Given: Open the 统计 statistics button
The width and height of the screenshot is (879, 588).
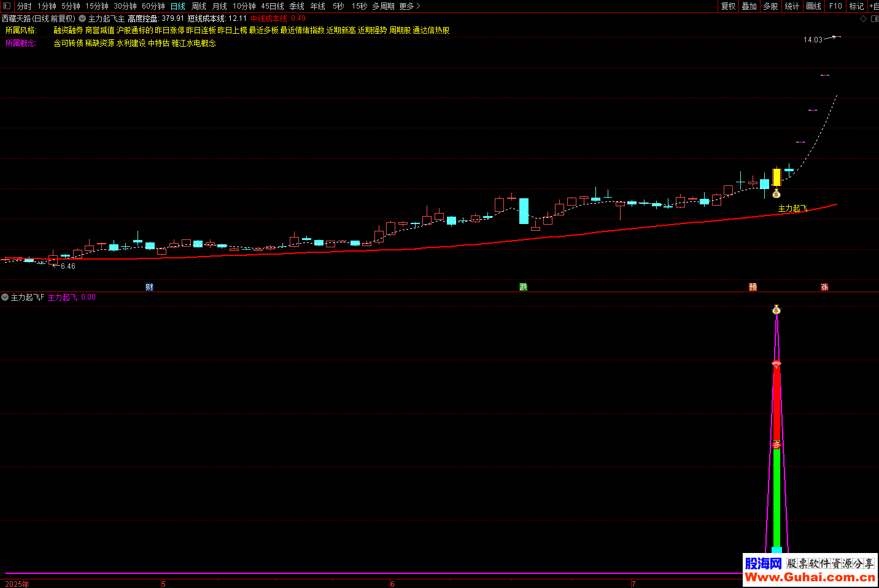Looking at the screenshot, I should [792, 6].
